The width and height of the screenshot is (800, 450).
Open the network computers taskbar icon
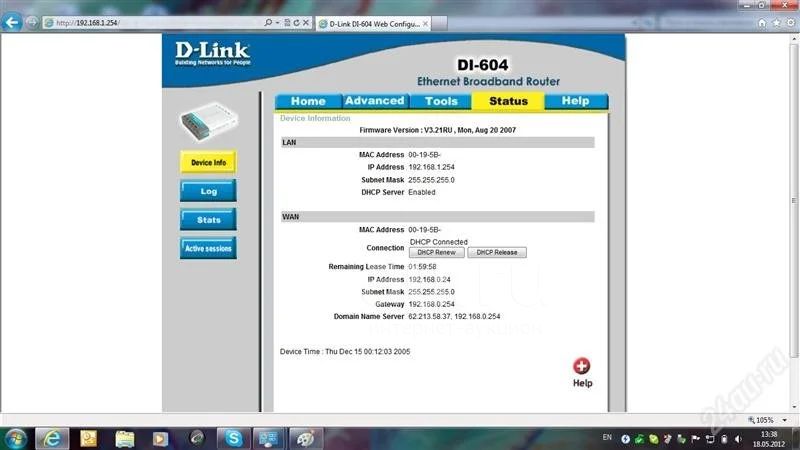[268, 439]
